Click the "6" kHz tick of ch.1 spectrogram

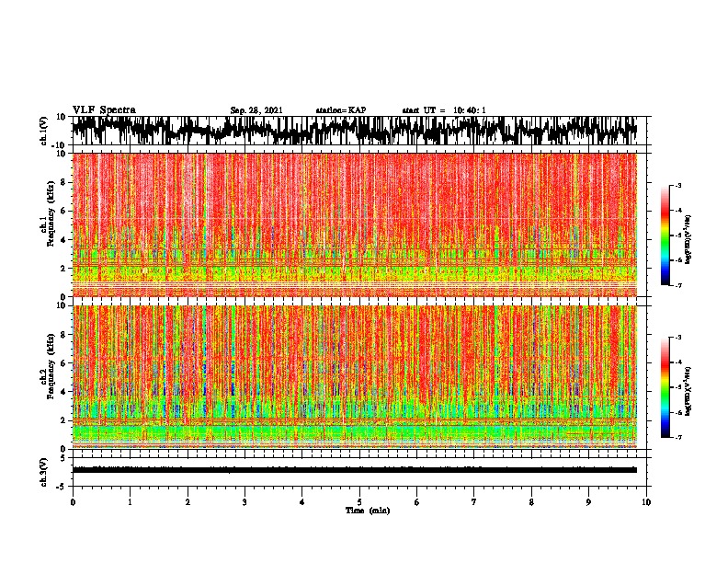click(x=63, y=211)
